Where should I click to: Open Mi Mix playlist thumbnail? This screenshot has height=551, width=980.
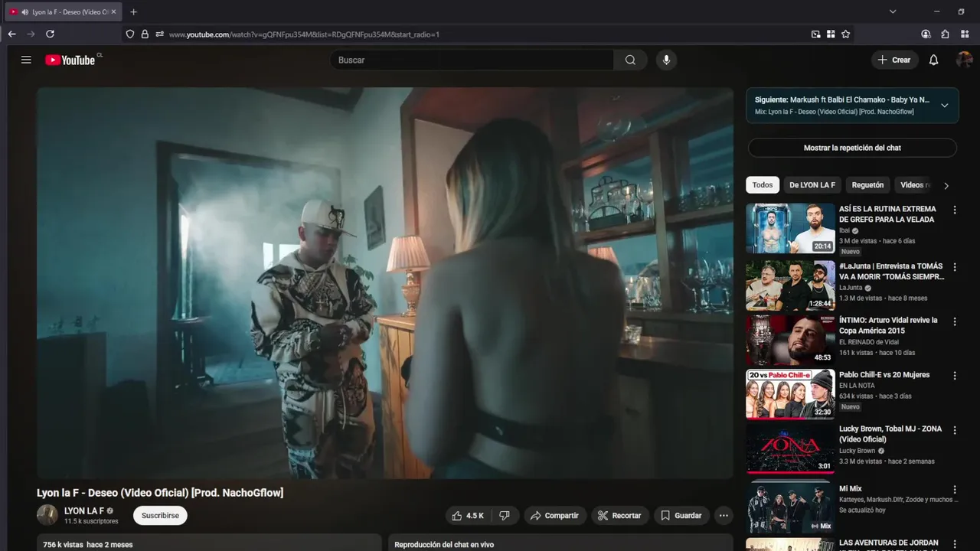(791, 507)
